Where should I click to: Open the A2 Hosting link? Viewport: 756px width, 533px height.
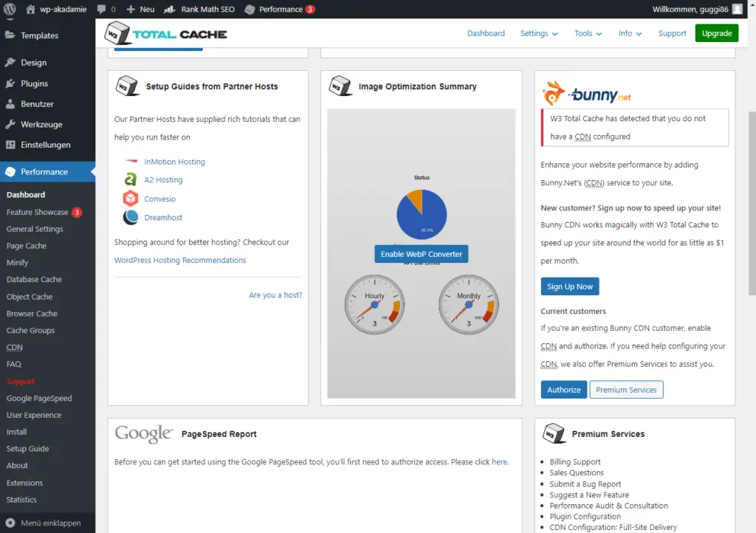point(163,179)
